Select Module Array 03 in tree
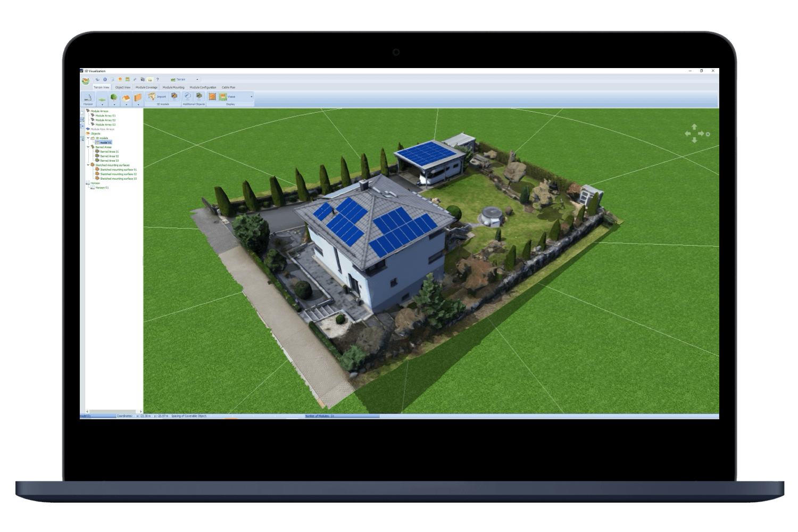This screenshot has width=798, height=532. [x=105, y=124]
